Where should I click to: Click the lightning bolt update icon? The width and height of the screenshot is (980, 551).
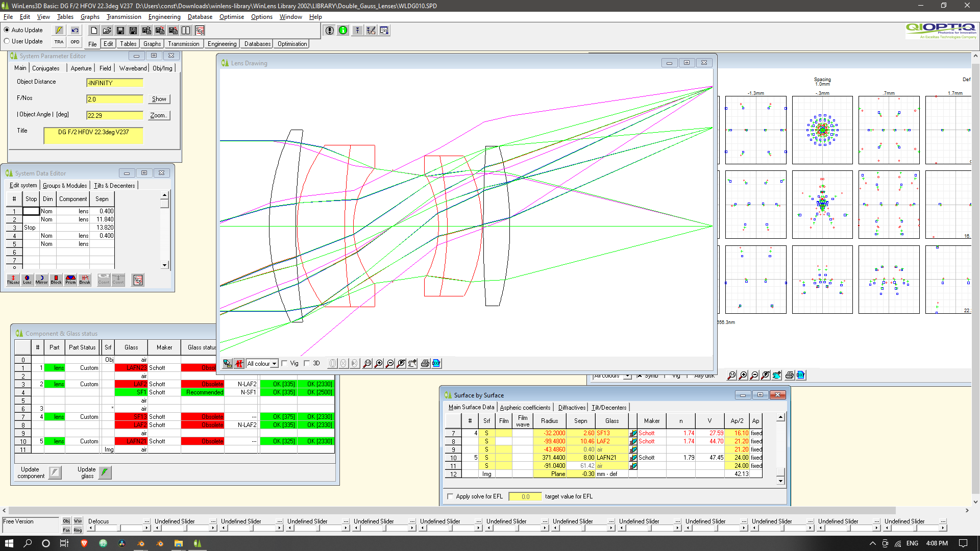[x=59, y=30]
